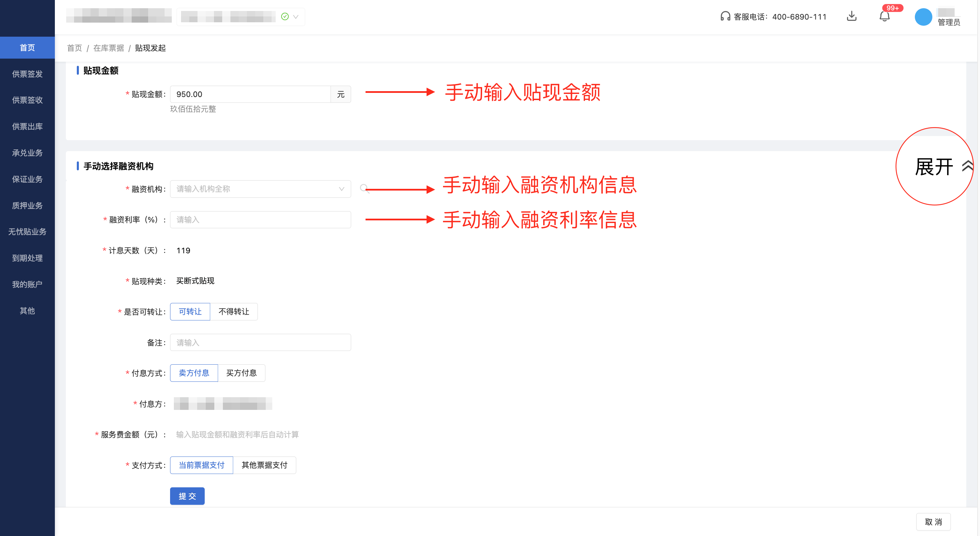Click the 119 interest days value
Screen dimensions: 980x536
pyautogui.click(x=183, y=251)
